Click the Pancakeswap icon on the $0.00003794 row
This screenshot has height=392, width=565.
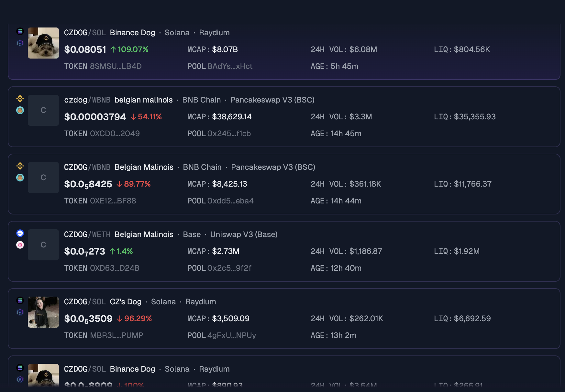tap(20, 110)
